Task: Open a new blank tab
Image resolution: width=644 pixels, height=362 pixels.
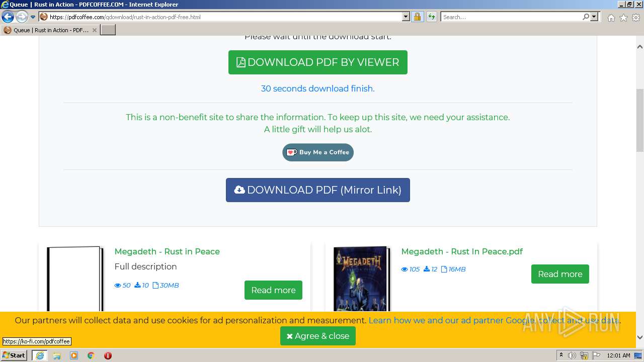Action: tap(108, 30)
